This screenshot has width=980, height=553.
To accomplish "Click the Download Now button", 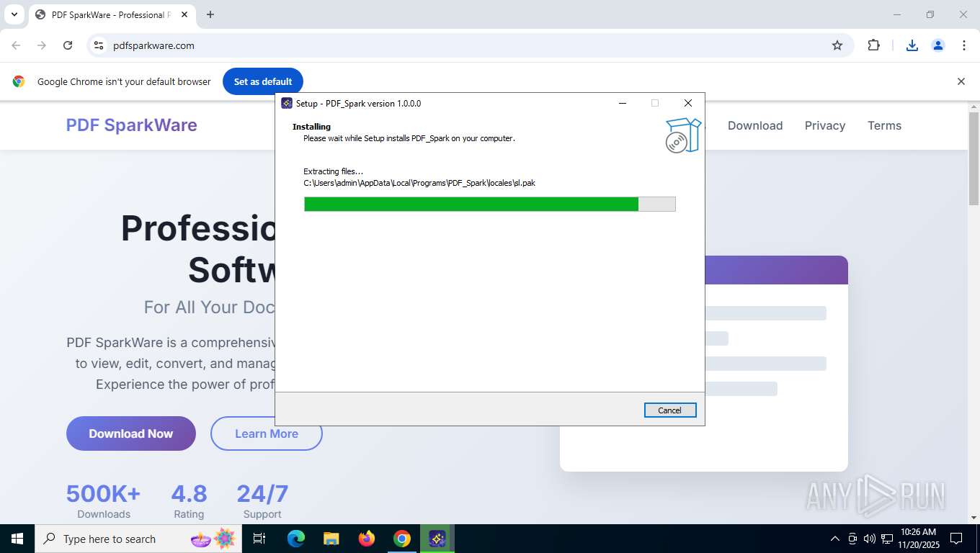I will (x=131, y=433).
